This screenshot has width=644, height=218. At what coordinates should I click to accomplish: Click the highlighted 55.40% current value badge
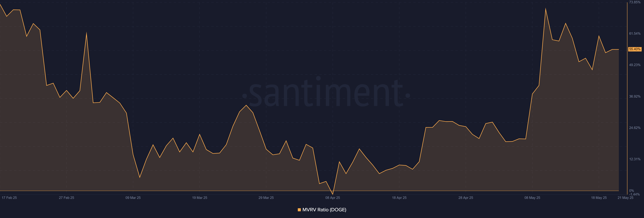click(635, 49)
